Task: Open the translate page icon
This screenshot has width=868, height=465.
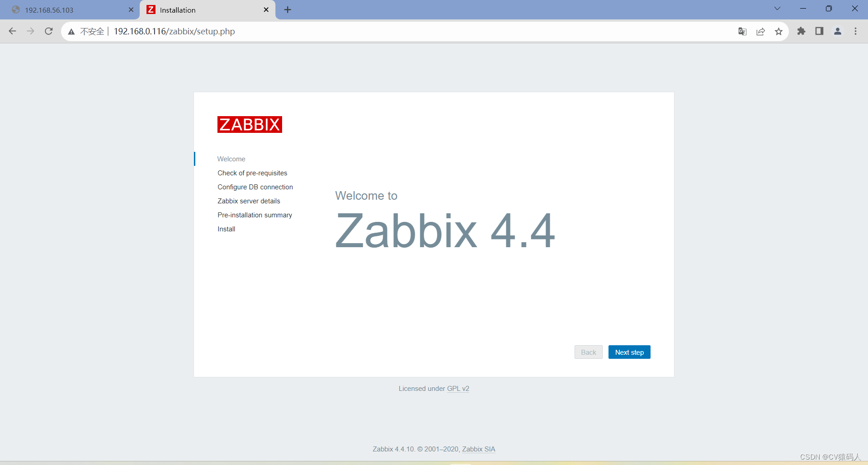Action: [742, 31]
